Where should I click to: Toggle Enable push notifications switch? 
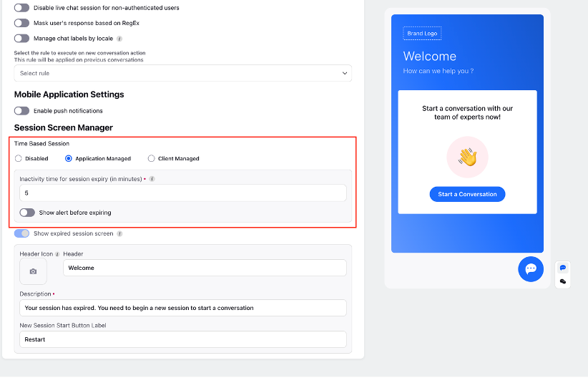(21, 111)
